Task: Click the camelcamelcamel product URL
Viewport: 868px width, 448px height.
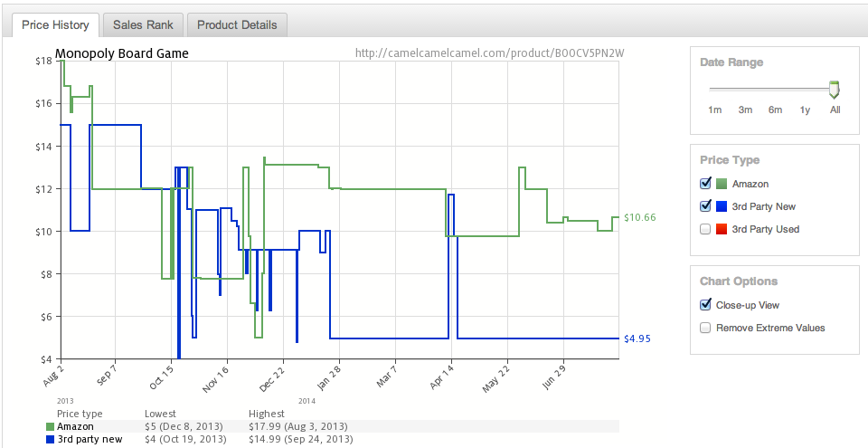Action: click(x=490, y=53)
